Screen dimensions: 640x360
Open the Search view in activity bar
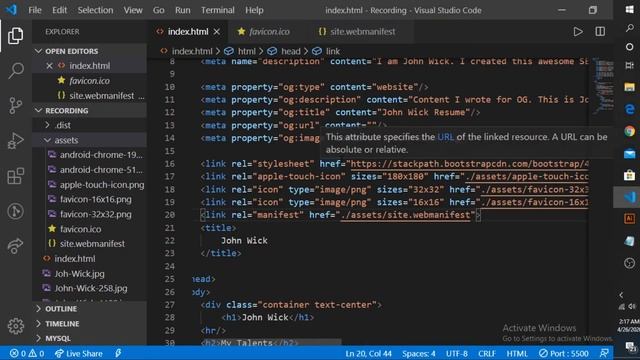tap(16, 71)
